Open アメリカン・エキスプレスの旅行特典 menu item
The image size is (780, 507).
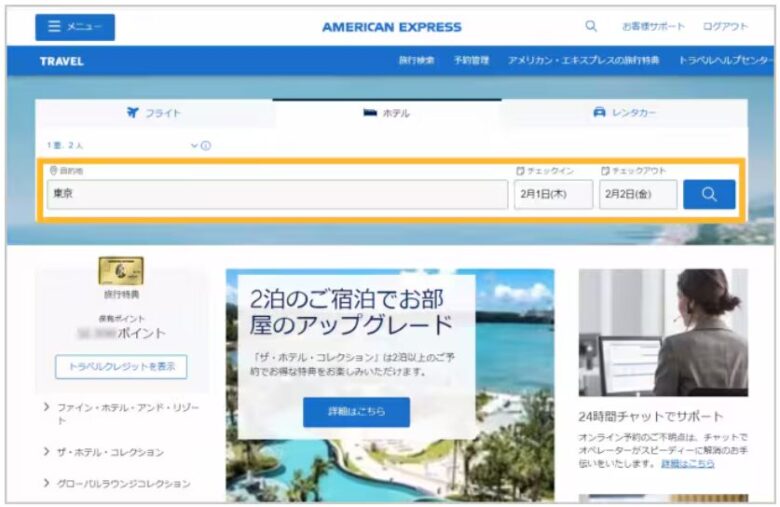(x=584, y=61)
